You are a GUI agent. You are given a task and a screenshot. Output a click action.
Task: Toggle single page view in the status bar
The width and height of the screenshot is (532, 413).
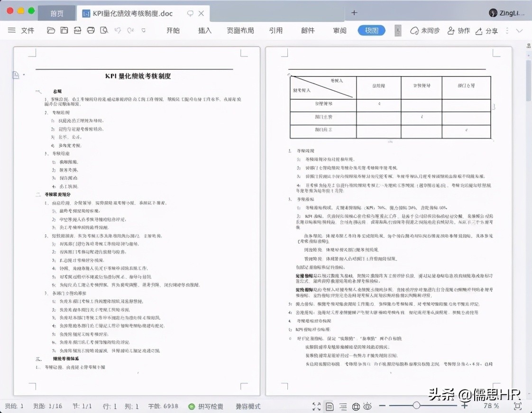330,406
